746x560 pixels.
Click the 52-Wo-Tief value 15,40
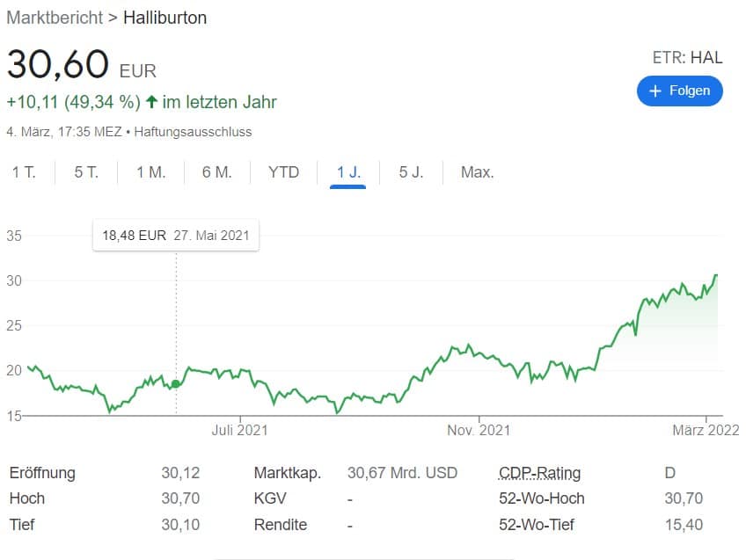tap(684, 524)
